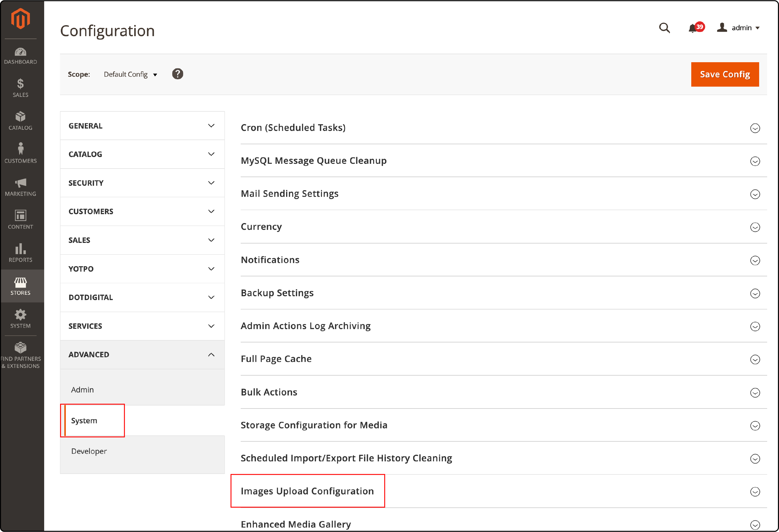Open the Scope Default Config dropdown
The height and width of the screenshot is (532, 779).
(131, 74)
